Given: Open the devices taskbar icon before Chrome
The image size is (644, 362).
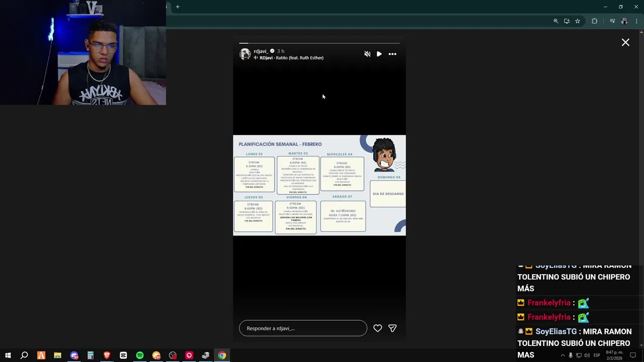Looking at the screenshot, I should point(205,355).
